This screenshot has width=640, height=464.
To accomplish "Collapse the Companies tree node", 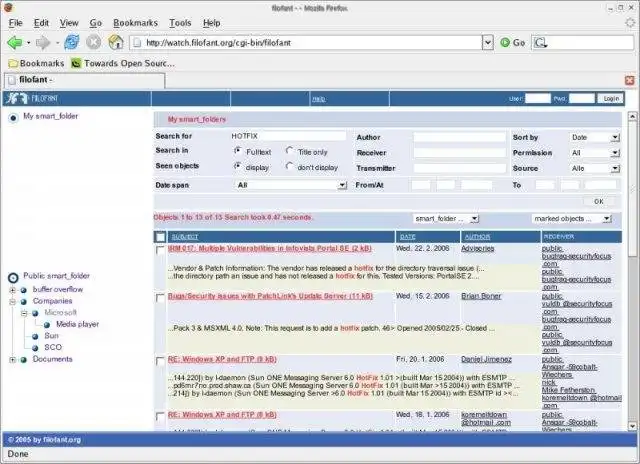I will coord(13,302).
